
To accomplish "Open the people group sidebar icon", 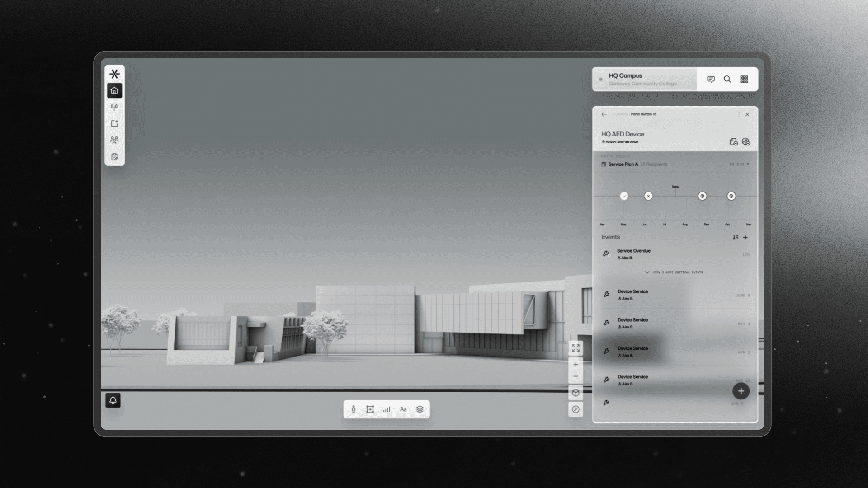I will coord(114,140).
